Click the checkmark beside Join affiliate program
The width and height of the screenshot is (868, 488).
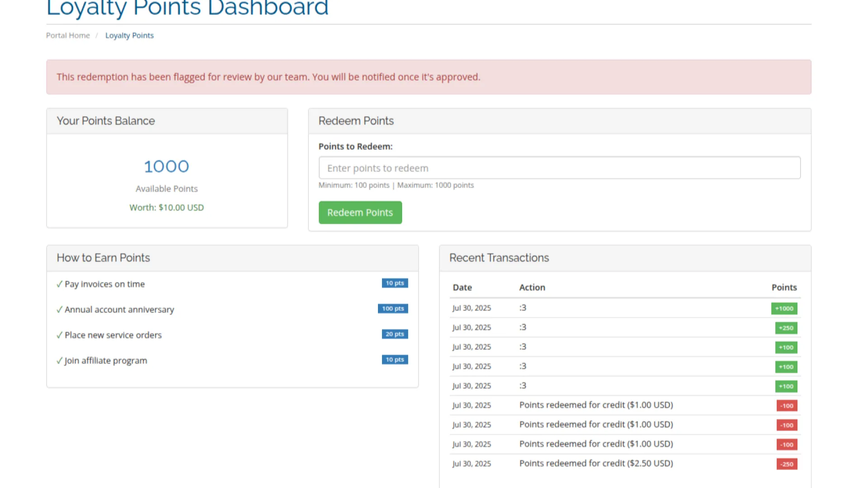coord(59,361)
